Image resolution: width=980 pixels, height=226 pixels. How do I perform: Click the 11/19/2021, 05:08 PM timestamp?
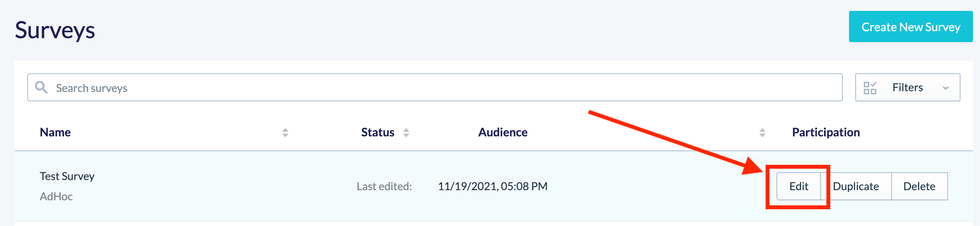click(493, 186)
